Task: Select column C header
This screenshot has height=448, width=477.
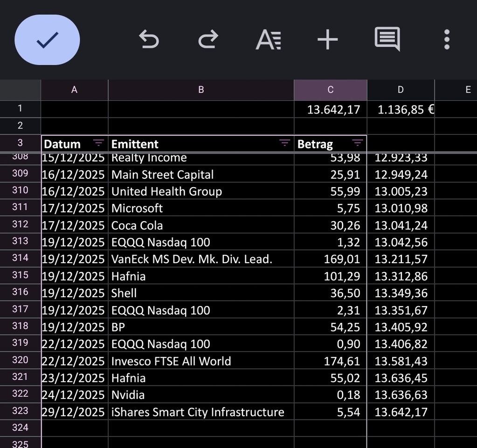Action: tap(330, 90)
